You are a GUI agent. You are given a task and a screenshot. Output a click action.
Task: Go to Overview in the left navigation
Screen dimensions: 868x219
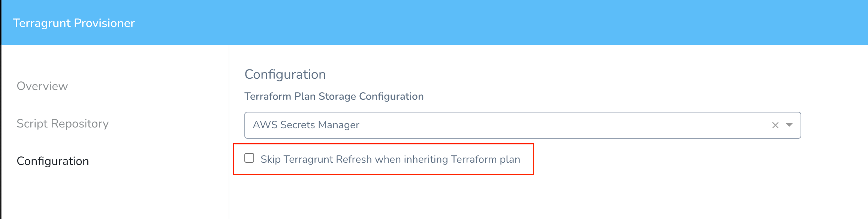click(42, 86)
